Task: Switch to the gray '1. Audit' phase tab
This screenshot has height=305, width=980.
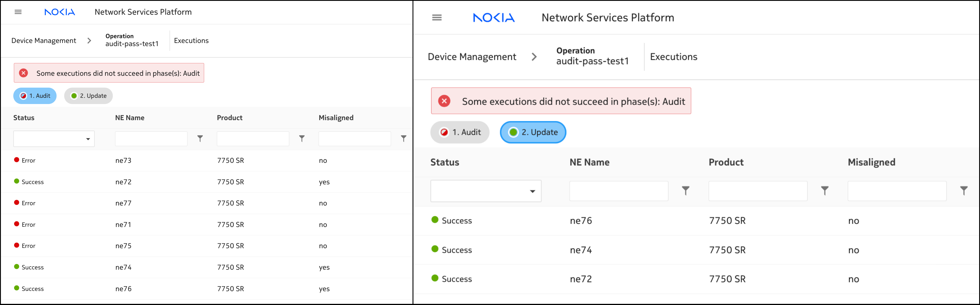Action: pyautogui.click(x=459, y=132)
